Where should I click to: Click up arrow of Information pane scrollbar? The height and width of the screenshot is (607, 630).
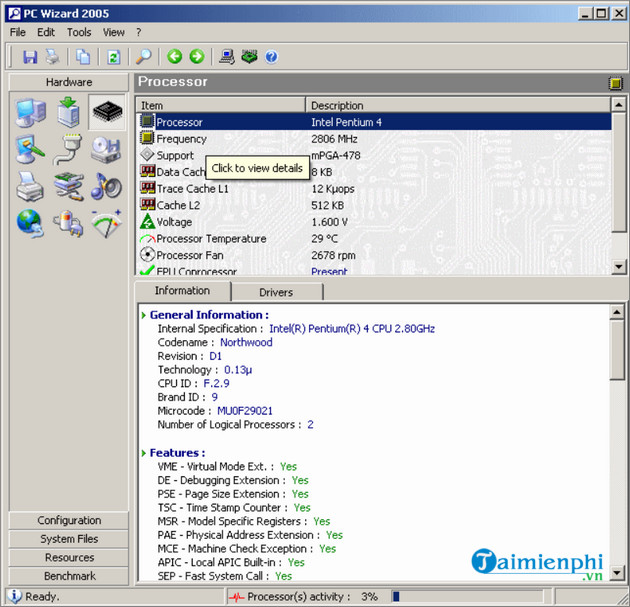tap(617, 312)
